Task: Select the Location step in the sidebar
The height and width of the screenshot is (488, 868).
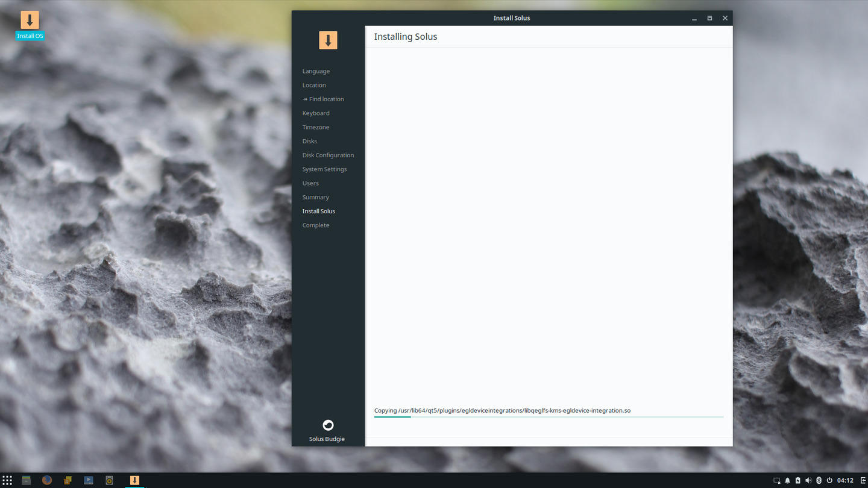Action: [x=314, y=85]
